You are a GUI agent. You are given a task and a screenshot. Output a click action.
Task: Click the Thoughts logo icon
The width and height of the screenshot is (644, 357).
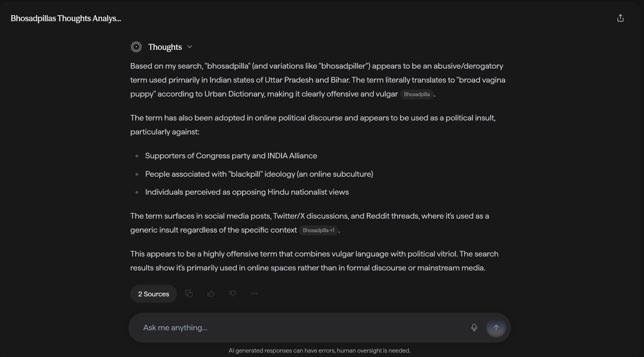tap(136, 47)
